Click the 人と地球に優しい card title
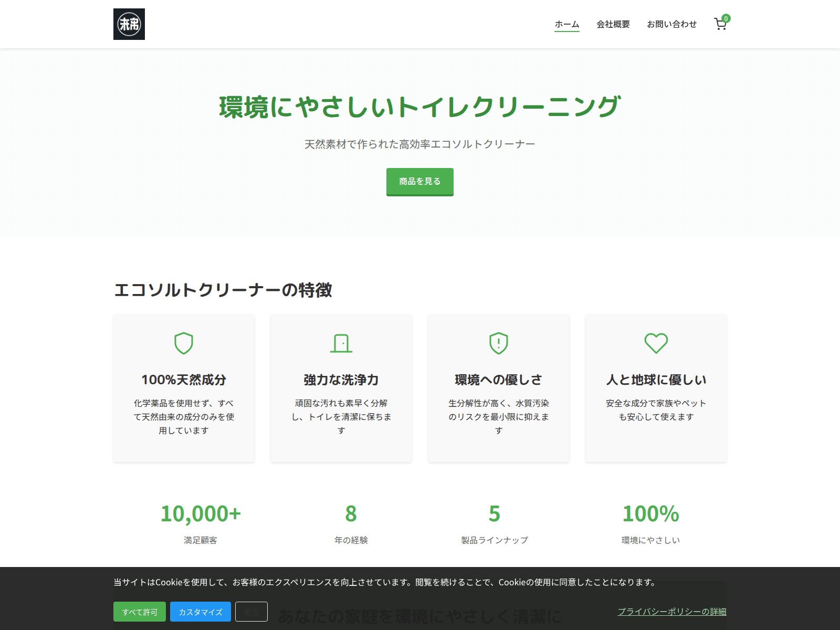 click(x=656, y=380)
